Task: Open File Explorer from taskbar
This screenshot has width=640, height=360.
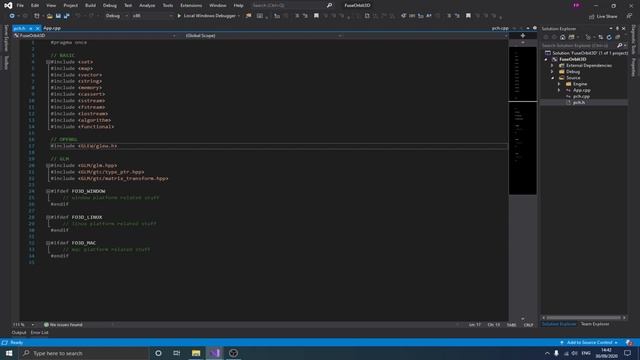Action: [x=196, y=353]
